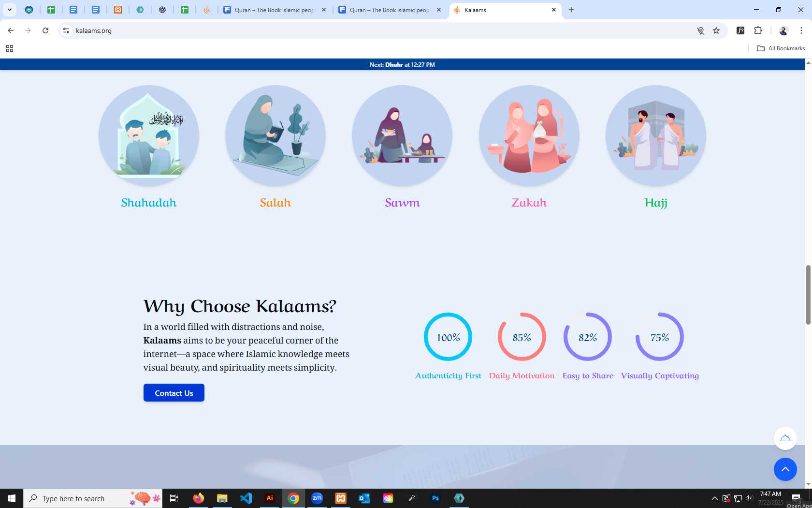The image size is (812, 508).
Task: Click the 75% Visually Captivating progress circle
Action: [660, 337]
